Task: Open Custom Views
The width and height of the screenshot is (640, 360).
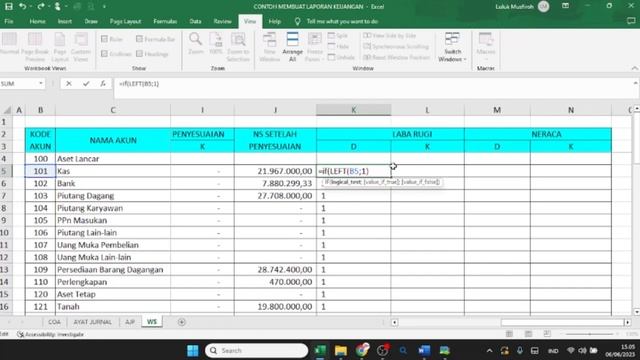Action: (80, 47)
